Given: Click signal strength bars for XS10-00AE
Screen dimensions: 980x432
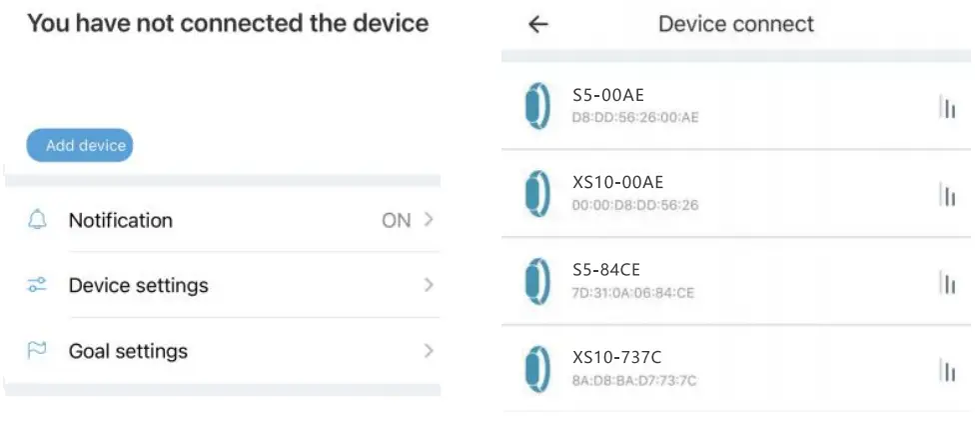Looking at the screenshot, I should click(x=947, y=195).
